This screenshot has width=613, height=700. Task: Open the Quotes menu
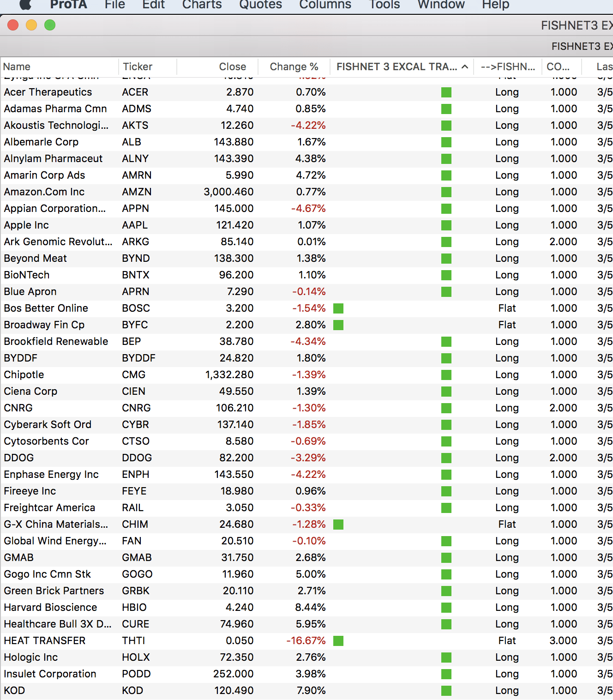[260, 5]
